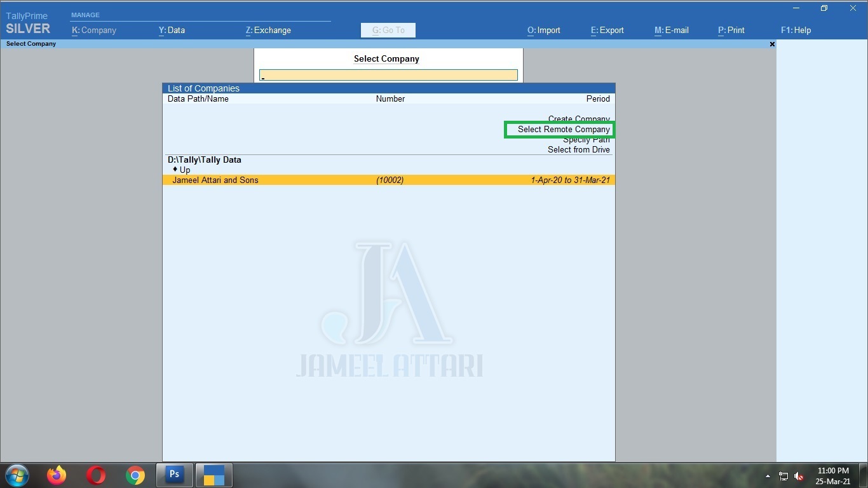
Task: Choose Specify Path option
Action: pos(586,140)
